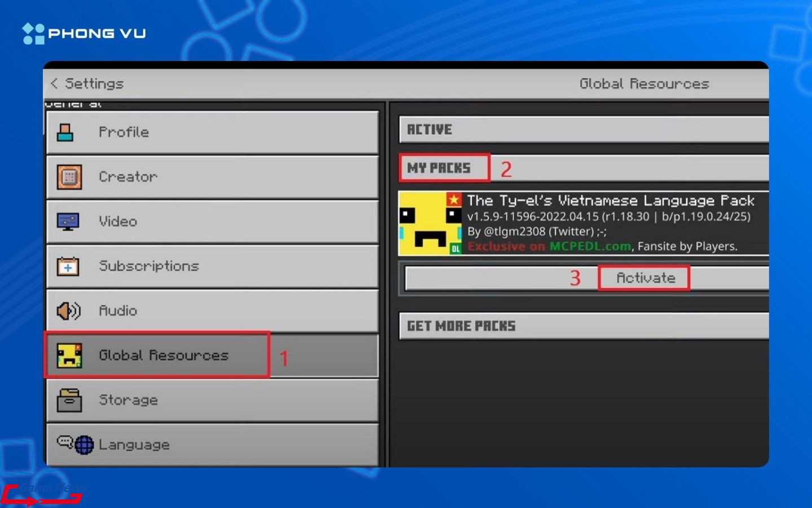
Task: Click the Global Resources face icon
Action: pyautogui.click(x=69, y=356)
